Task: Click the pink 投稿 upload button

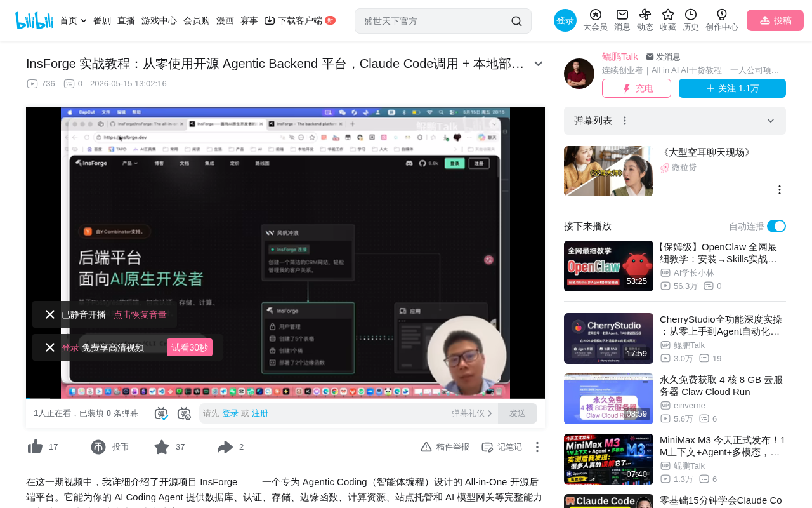Action: tap(775, 20)
